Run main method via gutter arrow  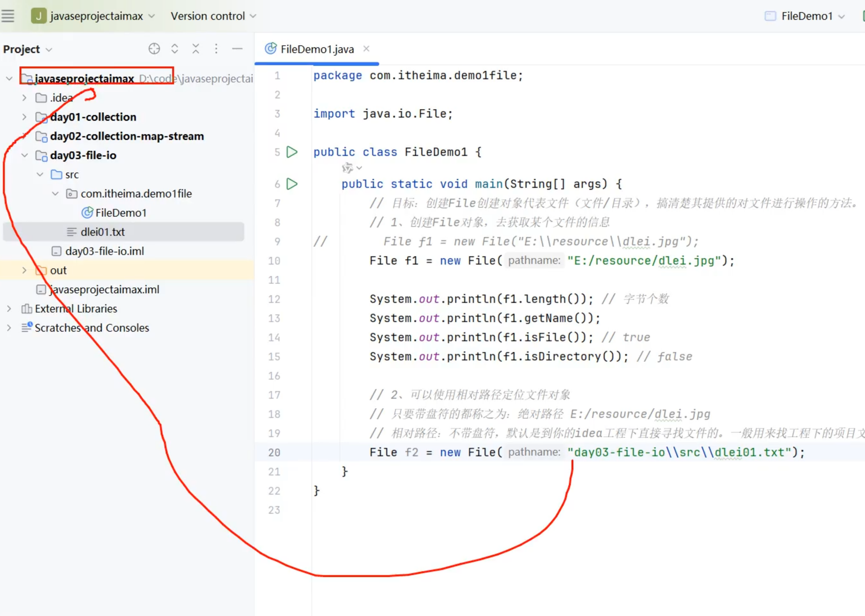(292, 184)
